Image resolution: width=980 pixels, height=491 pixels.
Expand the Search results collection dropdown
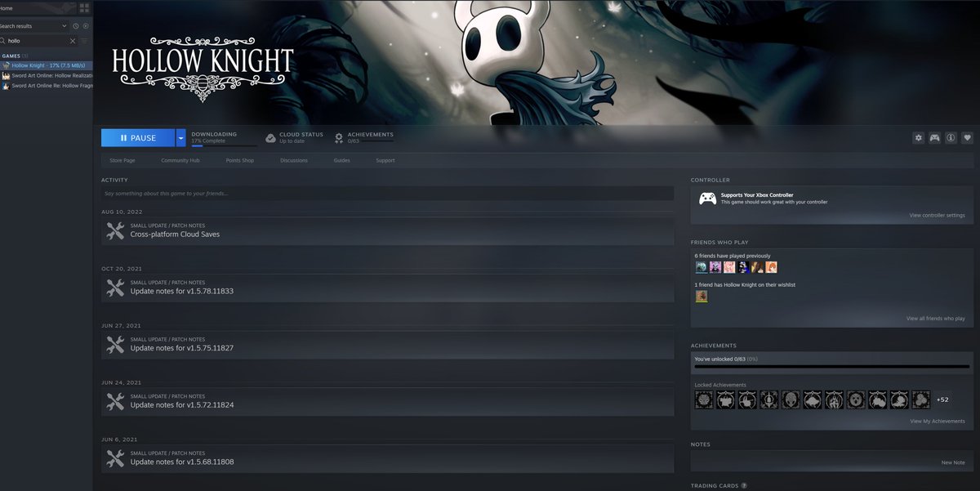pos(34,26)
